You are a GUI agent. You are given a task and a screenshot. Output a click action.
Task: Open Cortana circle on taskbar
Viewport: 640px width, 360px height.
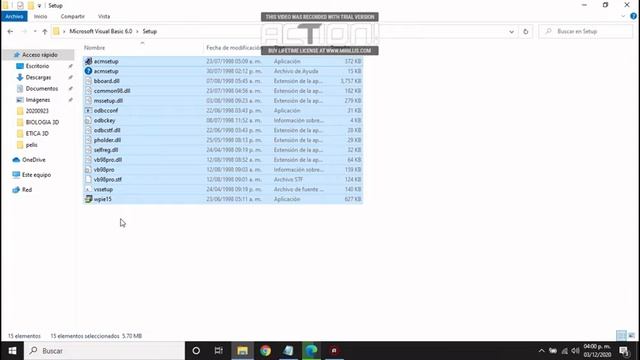(196, 351)
